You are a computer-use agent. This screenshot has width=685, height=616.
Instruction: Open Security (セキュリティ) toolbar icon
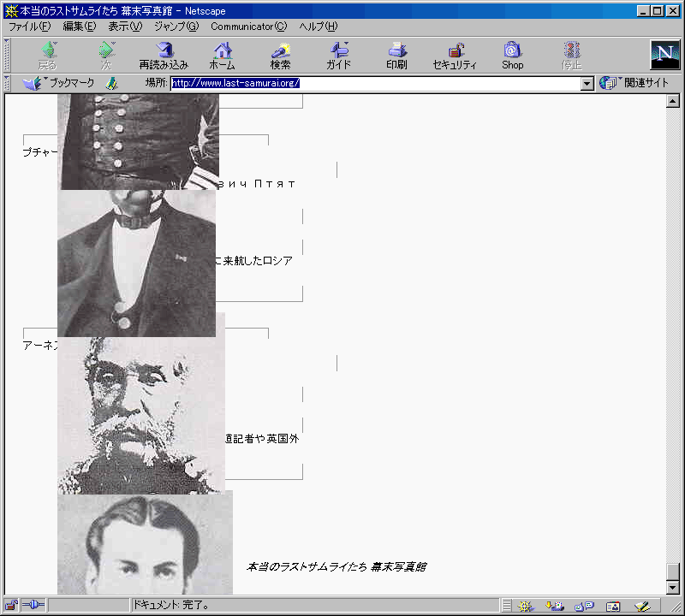[455, 56]
